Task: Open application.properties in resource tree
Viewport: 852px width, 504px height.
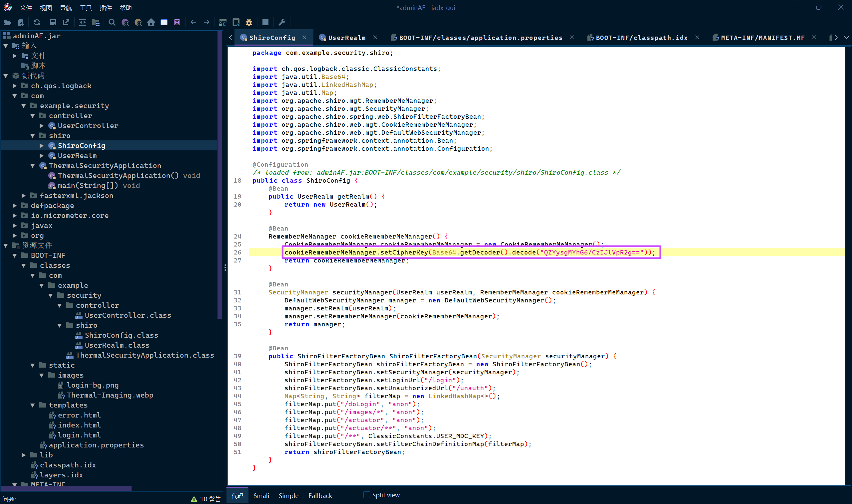Action: 96,445
